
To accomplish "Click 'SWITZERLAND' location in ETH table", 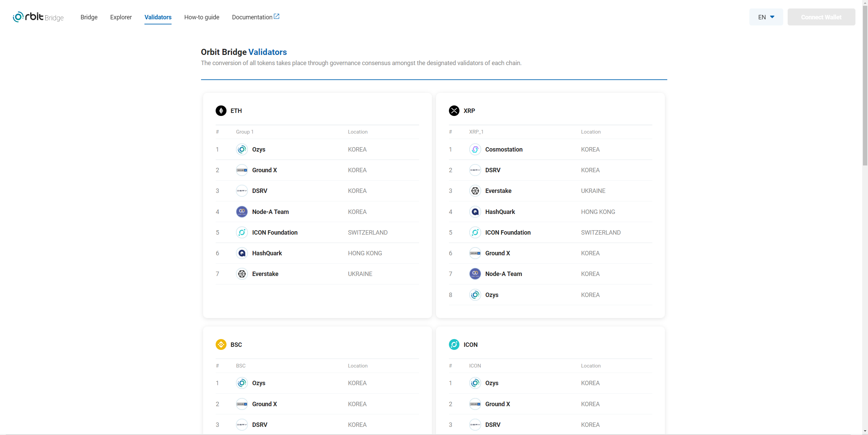I will click(368, 233).
